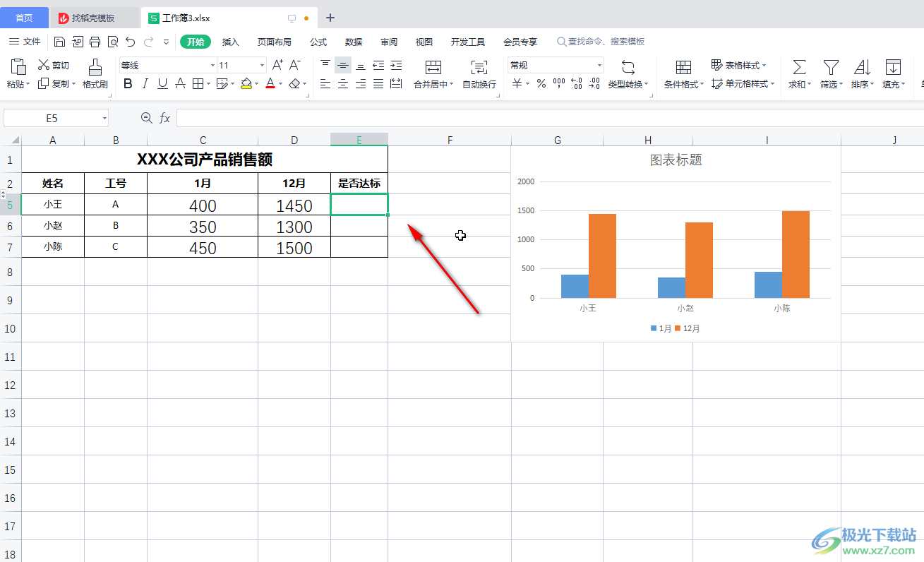Screen dimensions: 924x562
Task: Expand the Name Box dropdown arrow
Action: pyautogui.click(x=104, y=118)
